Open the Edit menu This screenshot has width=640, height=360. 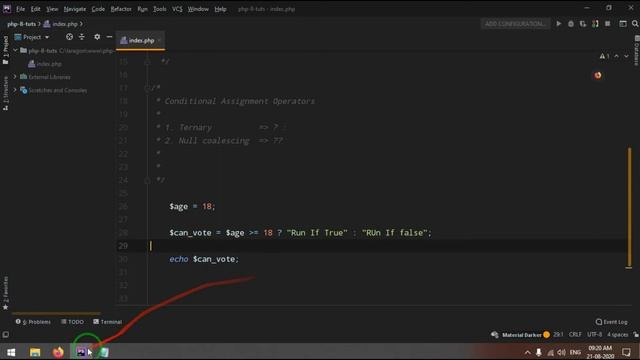(x=36, y=9)
